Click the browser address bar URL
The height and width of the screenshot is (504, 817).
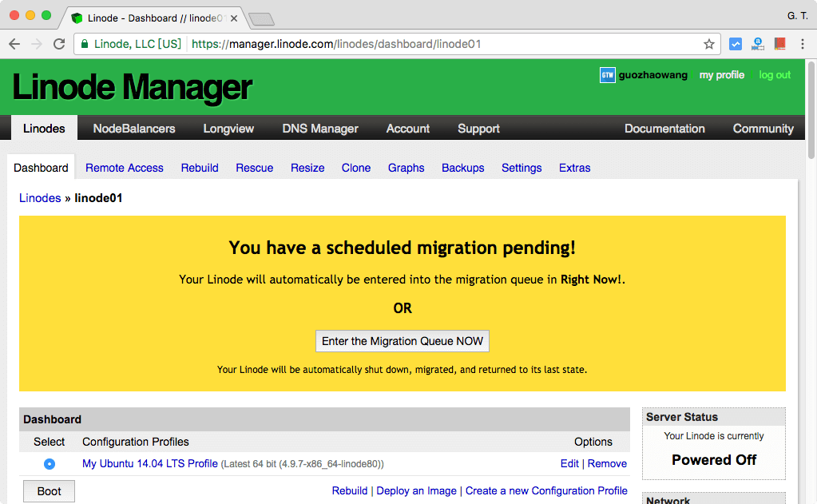tap(335, 44)
